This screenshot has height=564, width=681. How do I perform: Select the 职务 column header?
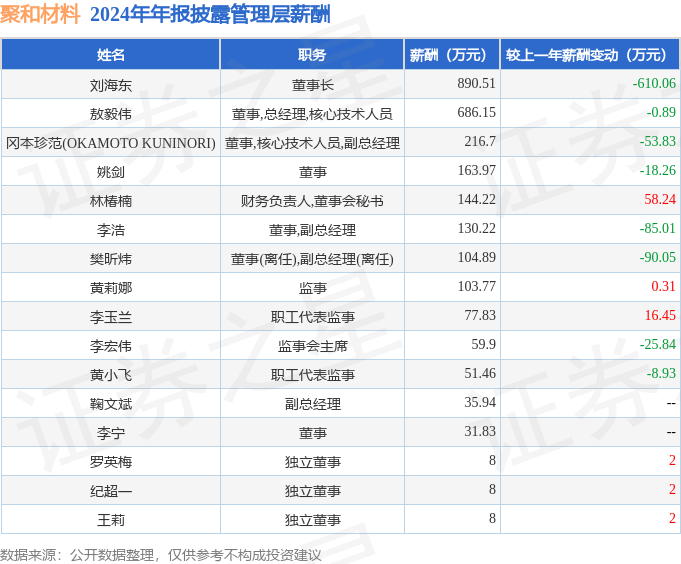coord(312,55)
